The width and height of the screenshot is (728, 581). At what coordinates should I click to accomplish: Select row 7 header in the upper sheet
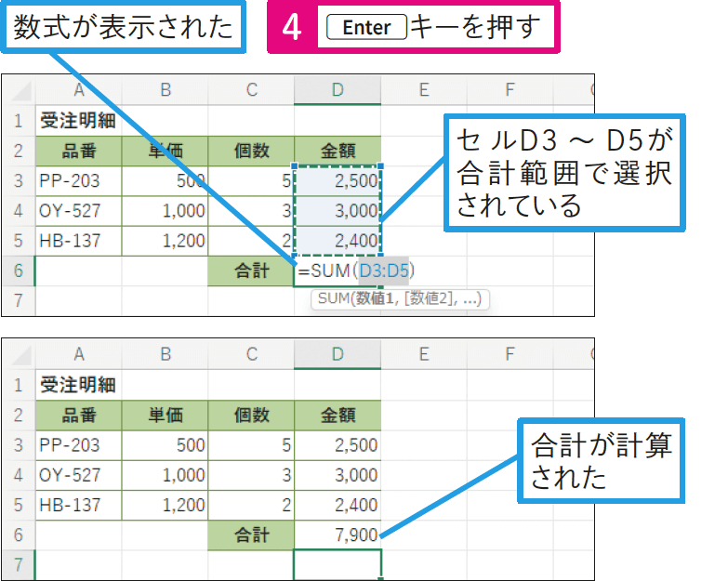pyautogui.click(x=19, y=300)
